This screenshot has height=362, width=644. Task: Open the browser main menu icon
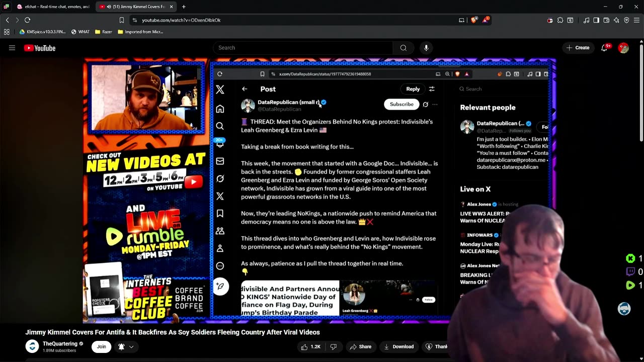click(x=636, y=20)
